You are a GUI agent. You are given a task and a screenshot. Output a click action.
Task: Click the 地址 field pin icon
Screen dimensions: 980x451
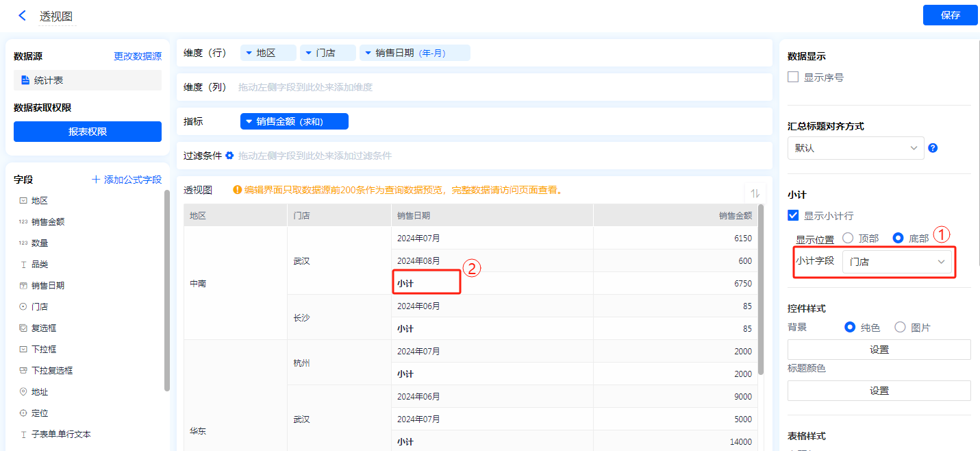click(x=23, y=392)
